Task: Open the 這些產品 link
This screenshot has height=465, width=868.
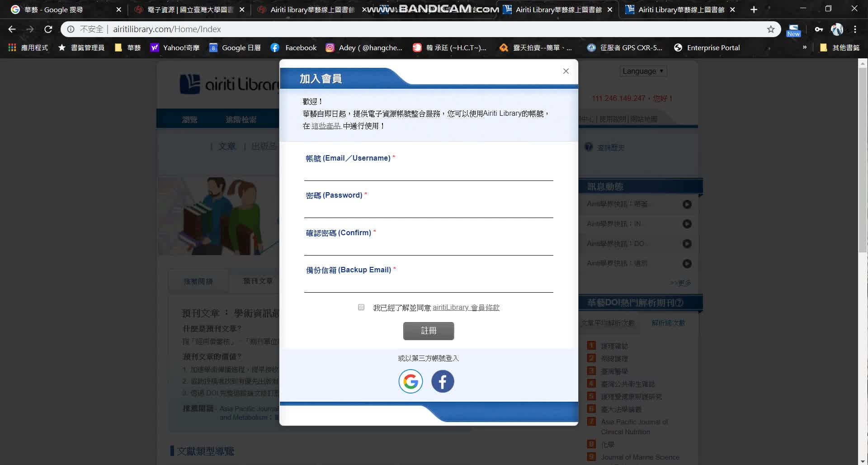Action: 326,126
